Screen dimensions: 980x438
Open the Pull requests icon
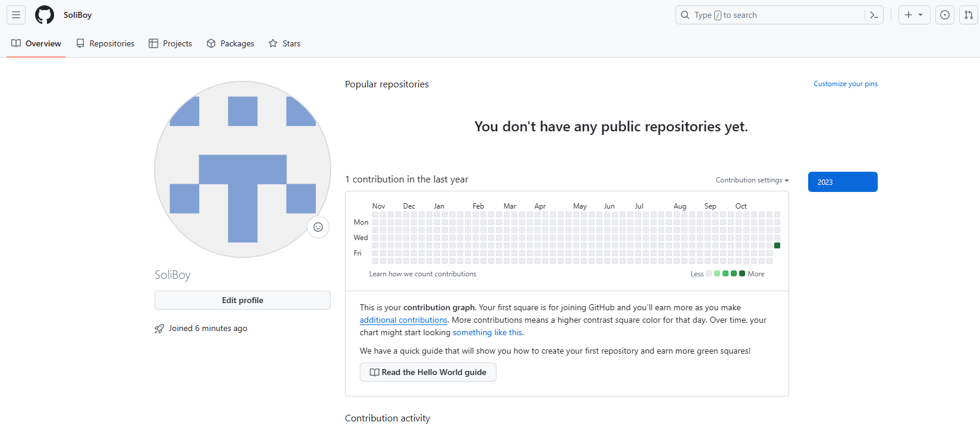click(x=969, y=15)
